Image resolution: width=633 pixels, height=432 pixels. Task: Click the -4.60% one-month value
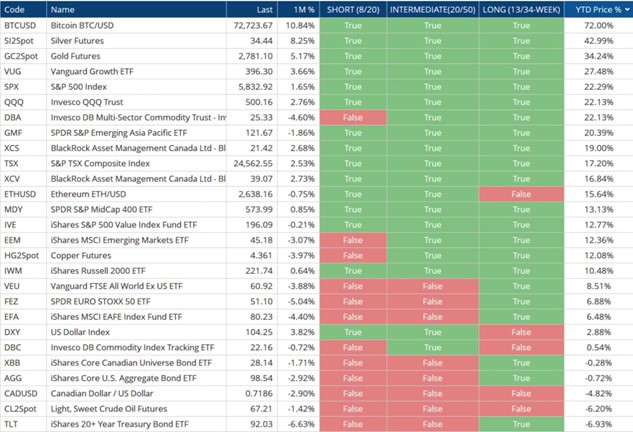coord(298,117)
